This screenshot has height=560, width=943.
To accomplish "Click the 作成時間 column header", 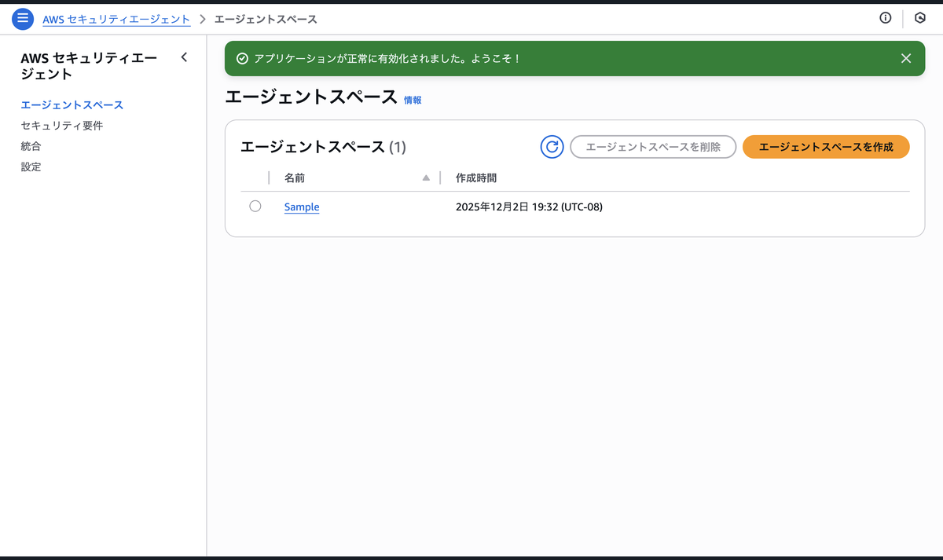I will tap(476, 178).
